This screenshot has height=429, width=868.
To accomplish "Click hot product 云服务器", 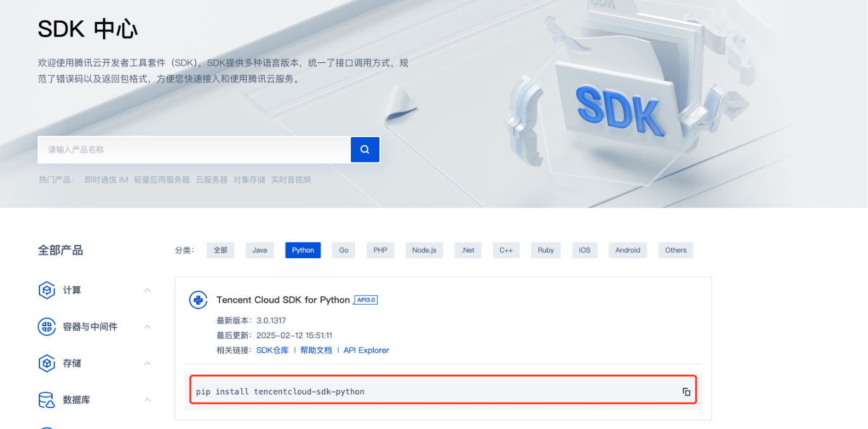I will point(211,180).
